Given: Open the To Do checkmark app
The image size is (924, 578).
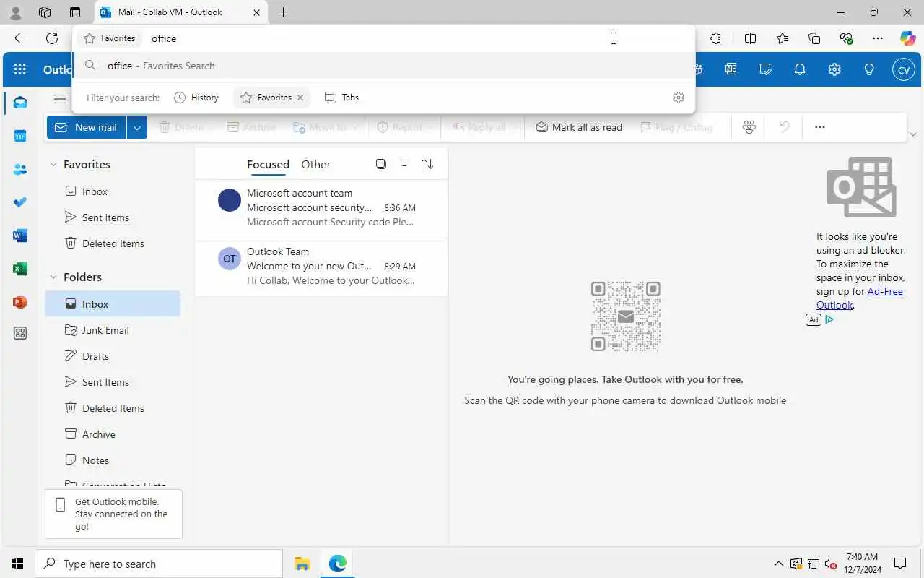Looking at the screenshot, I should click(x=20, y=202).
